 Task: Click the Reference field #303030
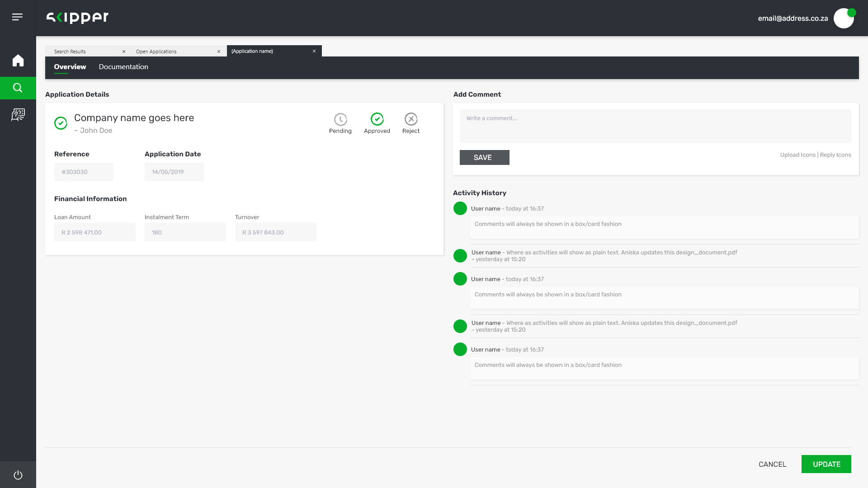pyautogui.click(x=84, y=172)
